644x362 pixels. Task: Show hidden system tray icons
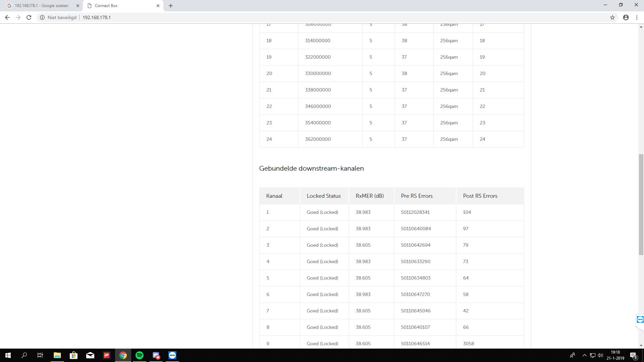(585, 355)
